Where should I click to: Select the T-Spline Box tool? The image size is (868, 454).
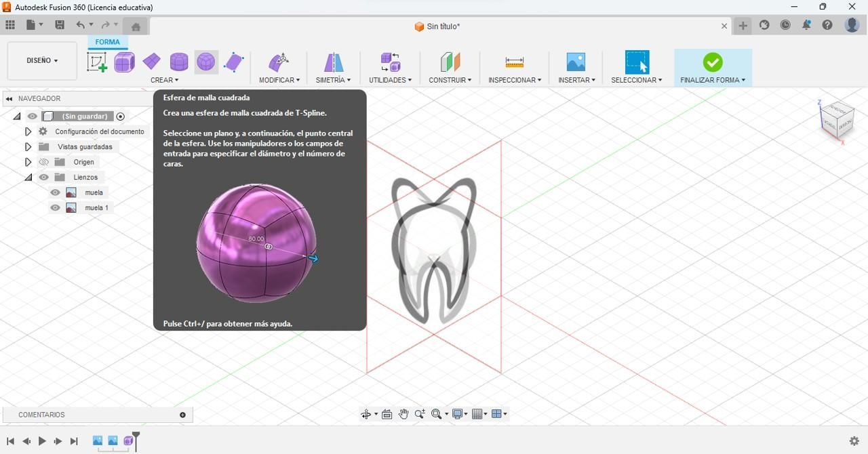point(124,62)
